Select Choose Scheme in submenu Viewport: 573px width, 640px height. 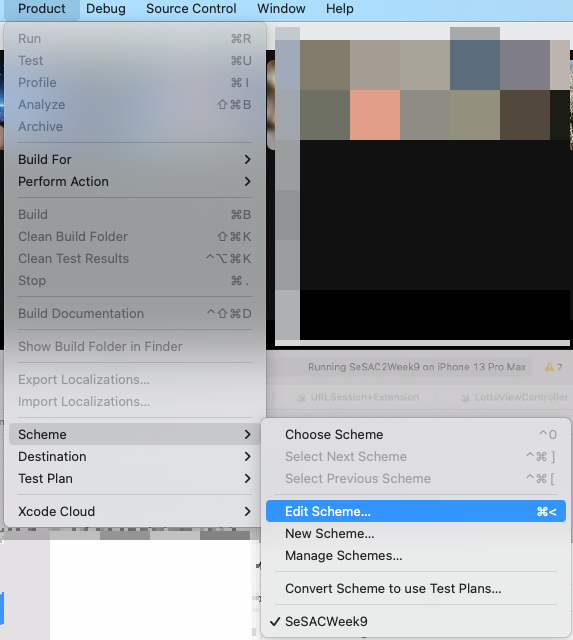[x=416, y=435]
